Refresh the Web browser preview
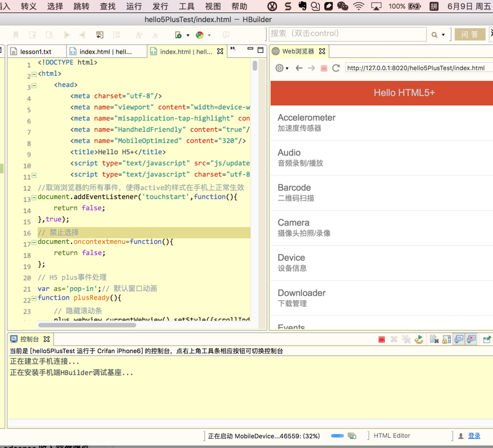The image size is (493, 448). pos(336,68)
